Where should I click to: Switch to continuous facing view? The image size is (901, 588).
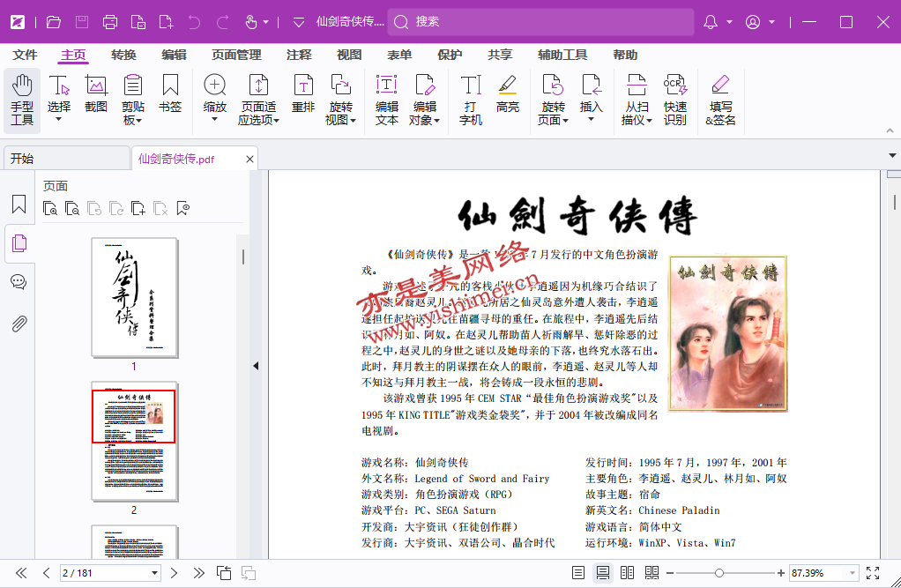[x=652, y=573]
